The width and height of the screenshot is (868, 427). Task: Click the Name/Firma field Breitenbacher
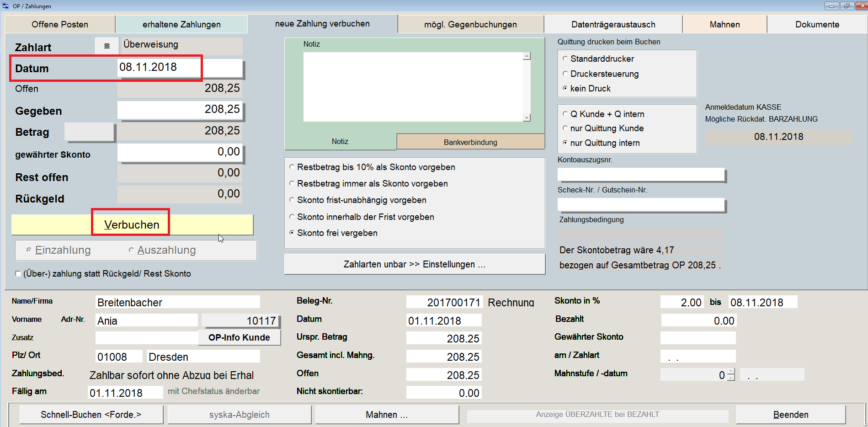click(x=178, y=302)
